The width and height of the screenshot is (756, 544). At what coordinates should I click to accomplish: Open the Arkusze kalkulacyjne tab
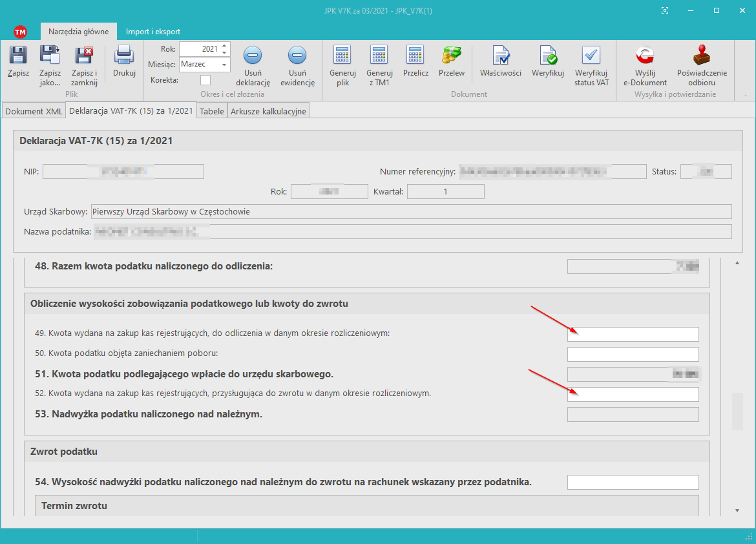click(268, 111)
